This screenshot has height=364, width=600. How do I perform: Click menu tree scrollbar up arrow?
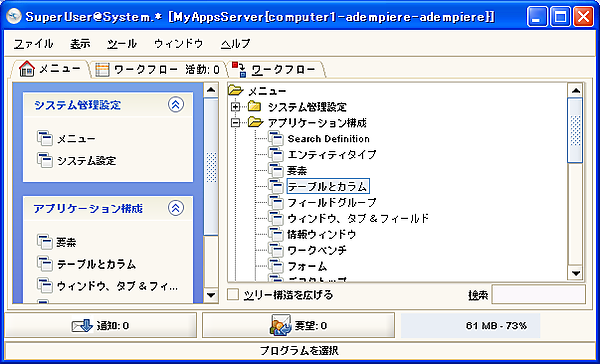tap(576, 91)
